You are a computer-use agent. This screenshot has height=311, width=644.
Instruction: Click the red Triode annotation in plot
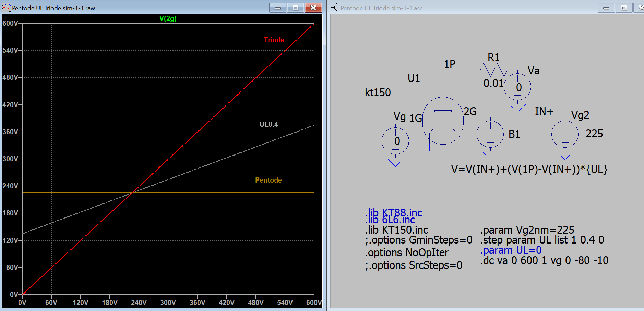(274, 40)
